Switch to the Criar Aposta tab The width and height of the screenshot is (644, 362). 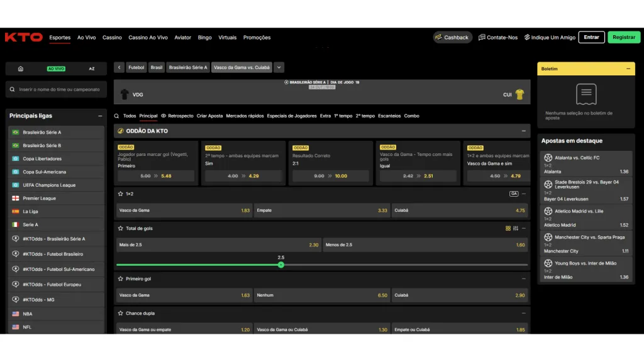(209, 116)
